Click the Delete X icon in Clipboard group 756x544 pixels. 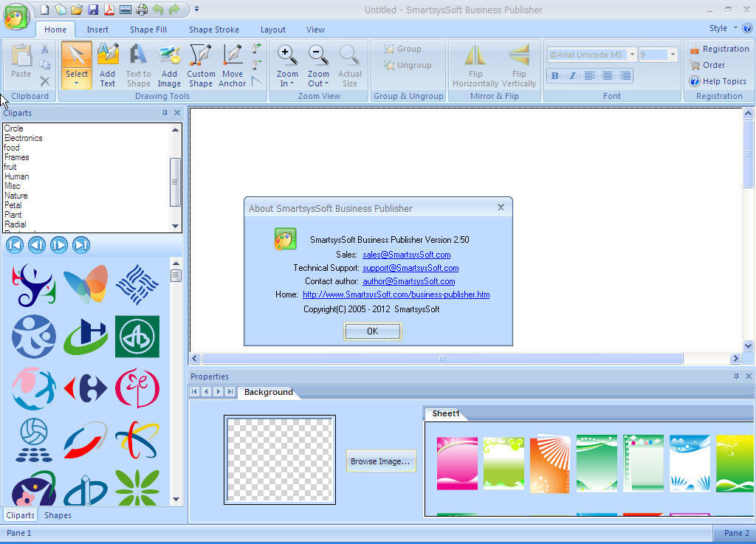(x=45, y=81)
